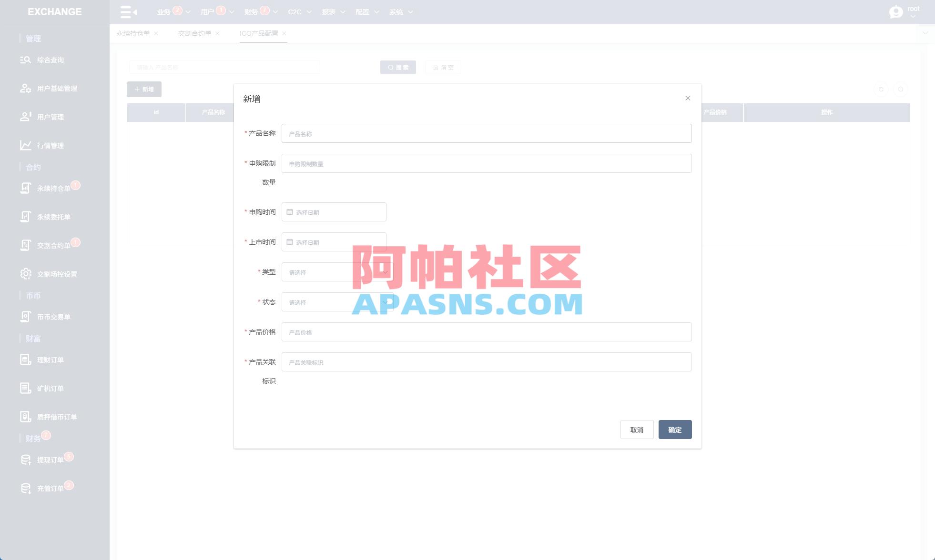Select 行情管理 in the sidebar
The width and height of the screenshot is (935, 560).
point(51,146)
